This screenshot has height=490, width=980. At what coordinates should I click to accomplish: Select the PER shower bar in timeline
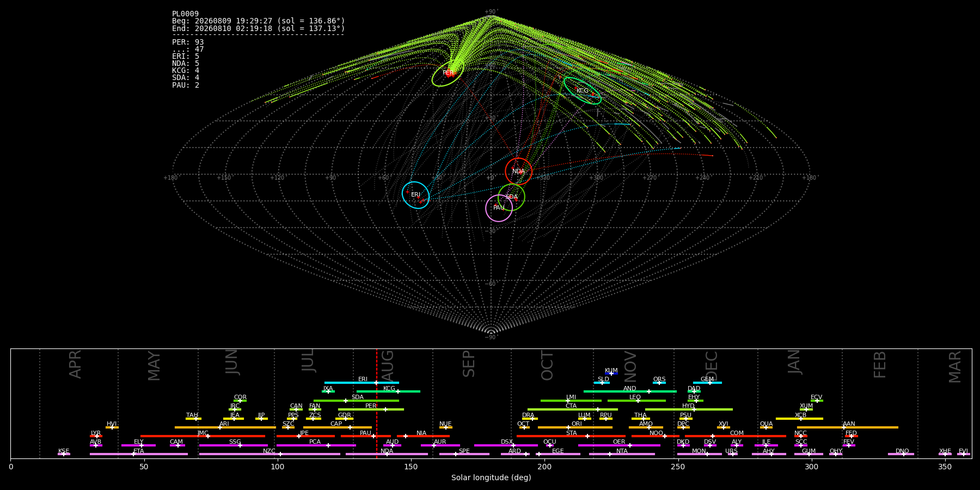(371, 409)
